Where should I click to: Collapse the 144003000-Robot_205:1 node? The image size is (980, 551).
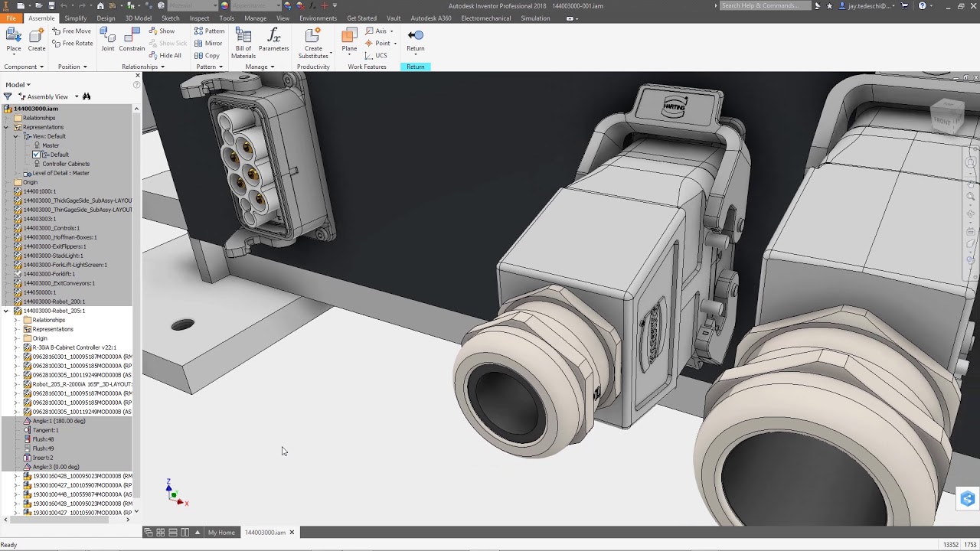6,311
